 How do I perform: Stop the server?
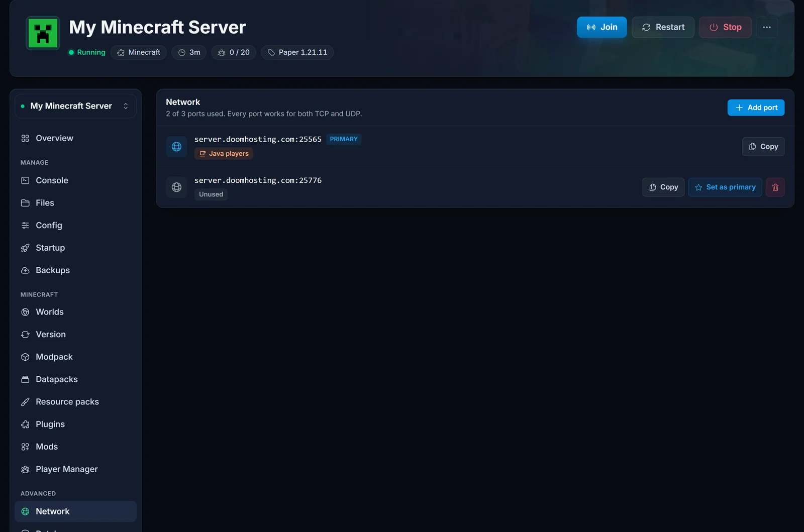pos(725,27)
